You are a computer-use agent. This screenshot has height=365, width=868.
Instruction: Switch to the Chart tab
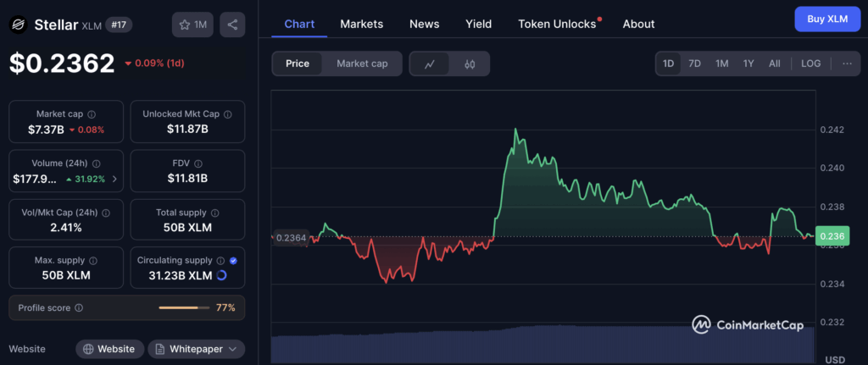[299, 24]
